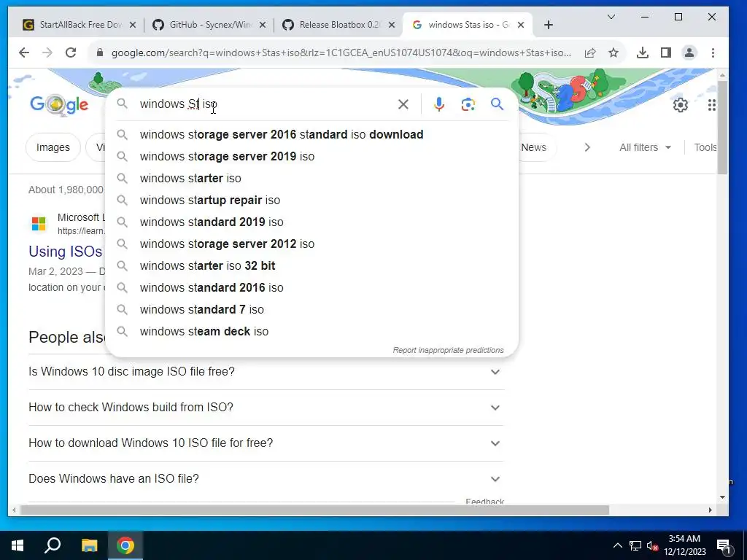The image size is (747, 560).
Task: Show hidden tray icons chevron
Action: 617,545
